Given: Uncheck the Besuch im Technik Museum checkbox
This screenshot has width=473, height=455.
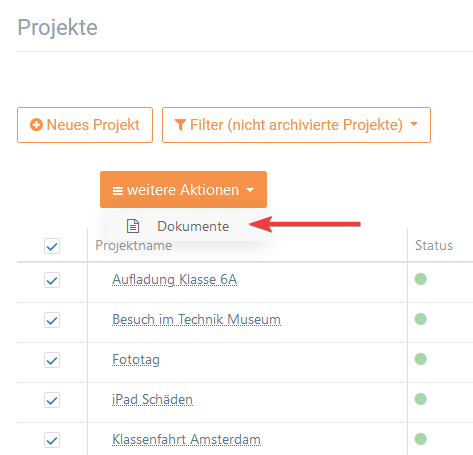Looking at the screenshot, I should click(x=52, y=320).
